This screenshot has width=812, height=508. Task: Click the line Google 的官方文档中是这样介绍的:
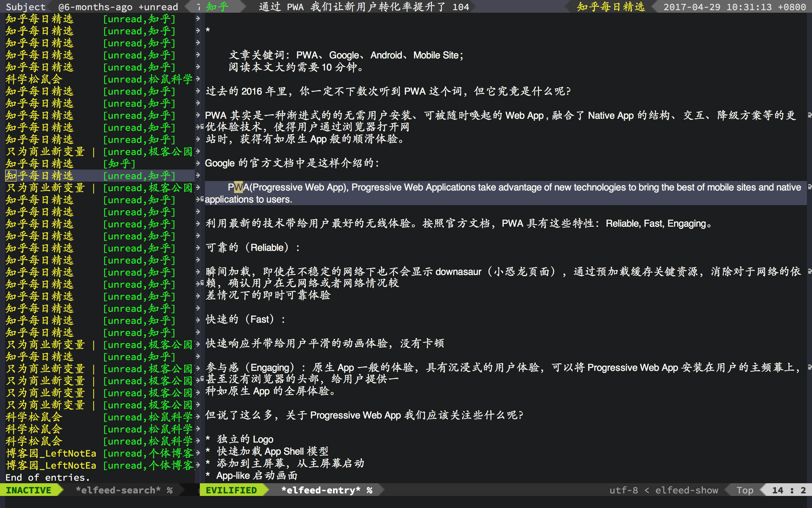292,163
